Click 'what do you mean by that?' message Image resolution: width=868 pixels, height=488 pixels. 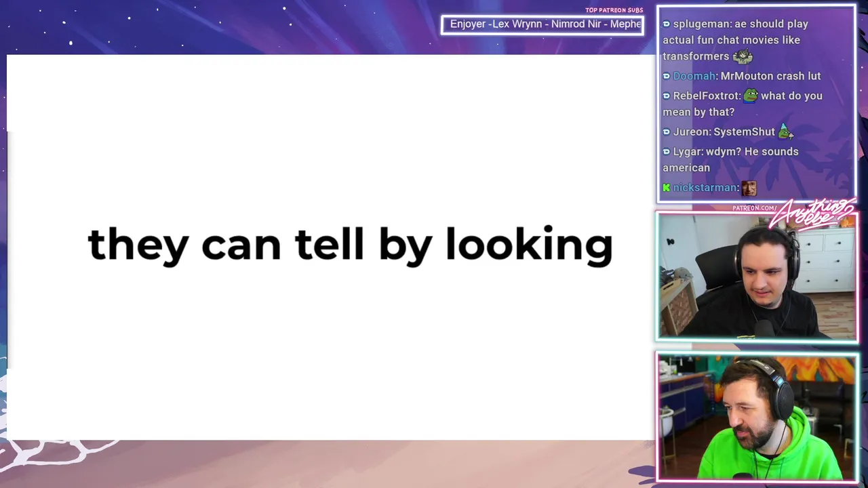(743, 104)
